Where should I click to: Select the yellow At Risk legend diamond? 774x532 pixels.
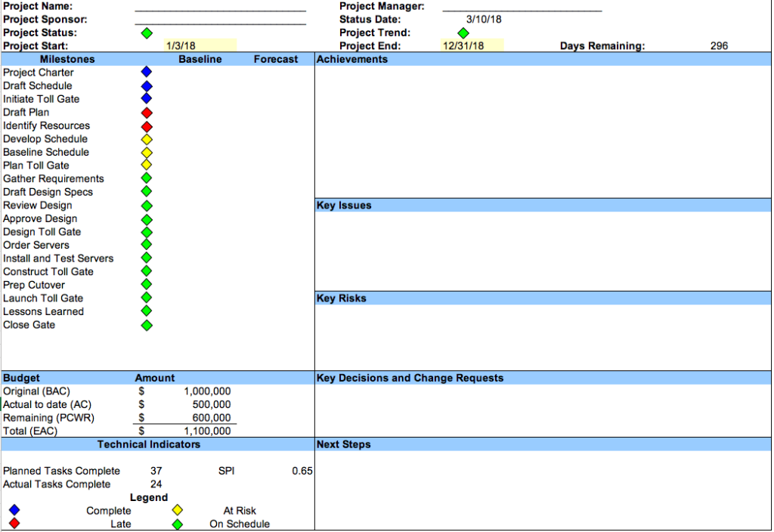pos(178,511)
